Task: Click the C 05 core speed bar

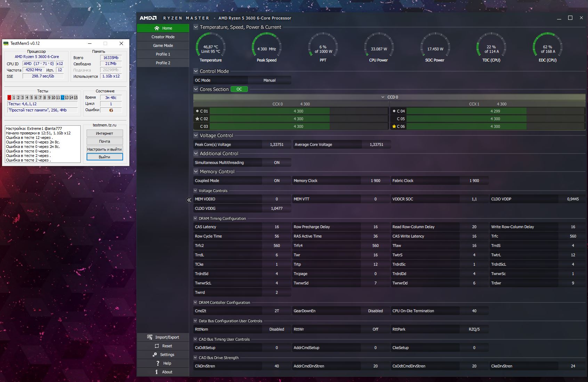Action: [496, 119]
